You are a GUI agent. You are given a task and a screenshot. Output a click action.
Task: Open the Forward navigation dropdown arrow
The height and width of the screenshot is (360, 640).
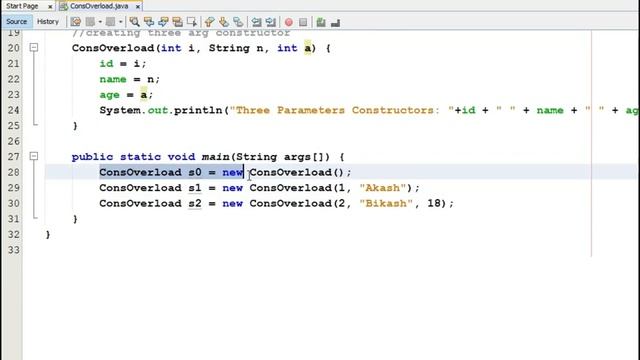click(121, 22)
